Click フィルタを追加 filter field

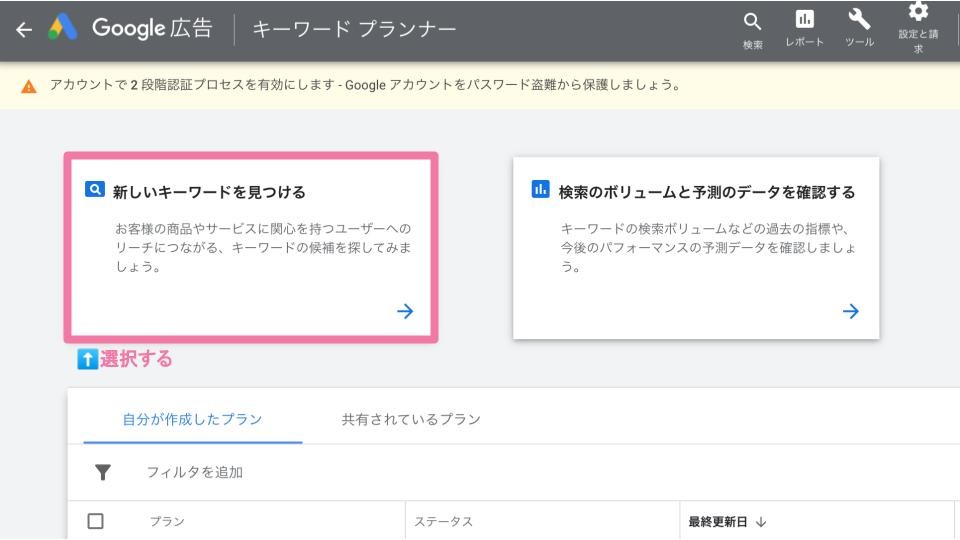[195, 472]
